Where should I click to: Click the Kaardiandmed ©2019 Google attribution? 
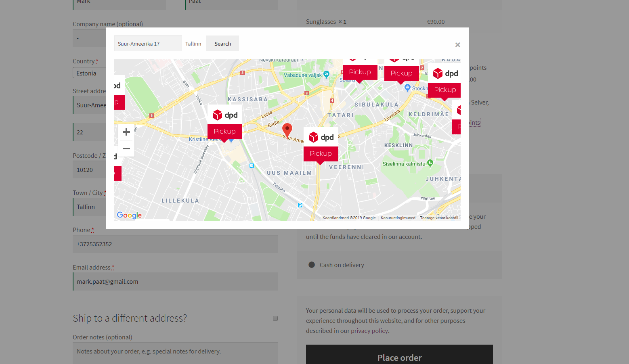(x=349, y=218)
